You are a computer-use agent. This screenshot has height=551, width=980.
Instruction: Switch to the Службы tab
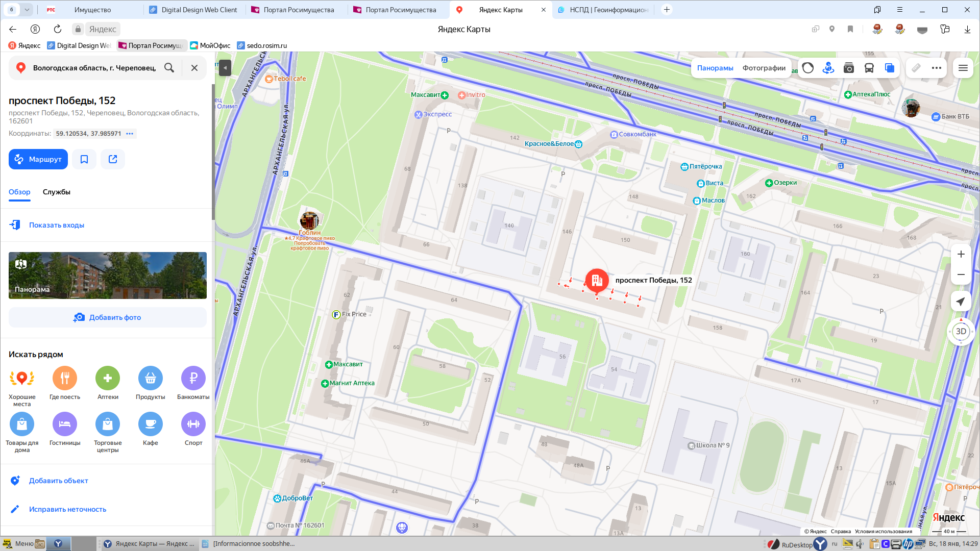(x=56, y=192)
